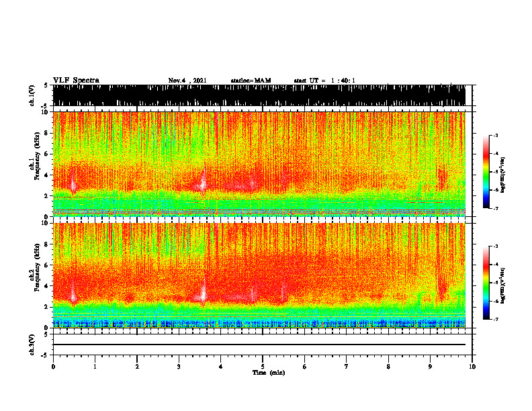This screenshot has width=532, height=411.
Task: Click the "5" tick on the time axis
Action: pyautogui.click(x=263, y=367)
